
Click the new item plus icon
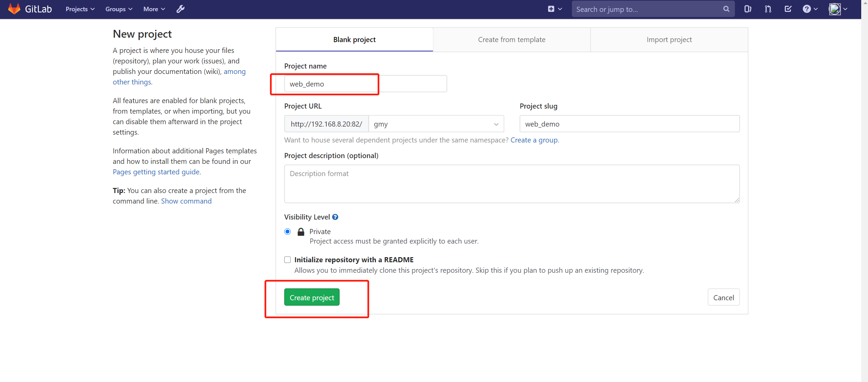click(x=551, y=9)
